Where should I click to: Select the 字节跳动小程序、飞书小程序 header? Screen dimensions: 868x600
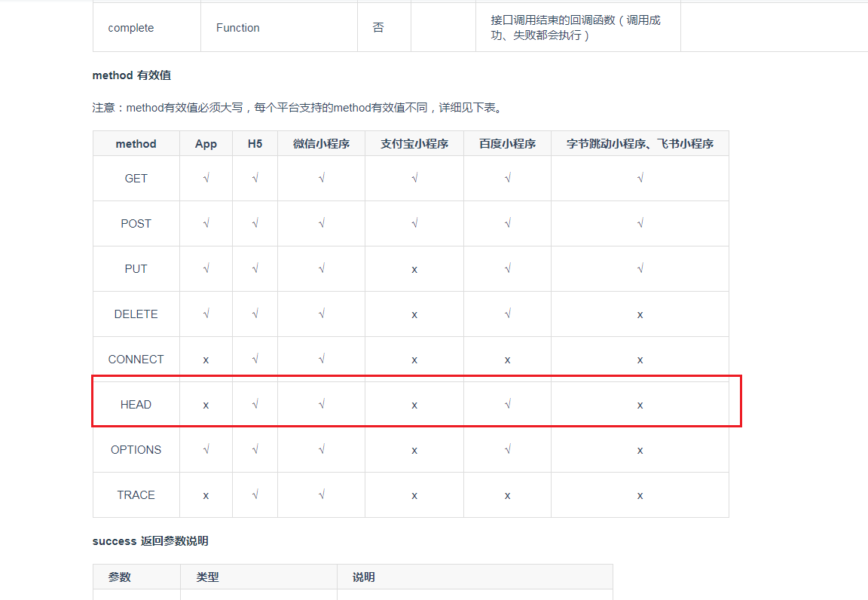tap(640, 144)
